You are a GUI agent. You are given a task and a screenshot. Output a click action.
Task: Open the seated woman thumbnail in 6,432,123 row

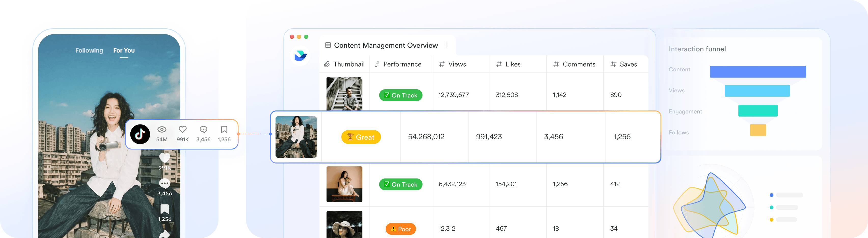click(344, 184)
